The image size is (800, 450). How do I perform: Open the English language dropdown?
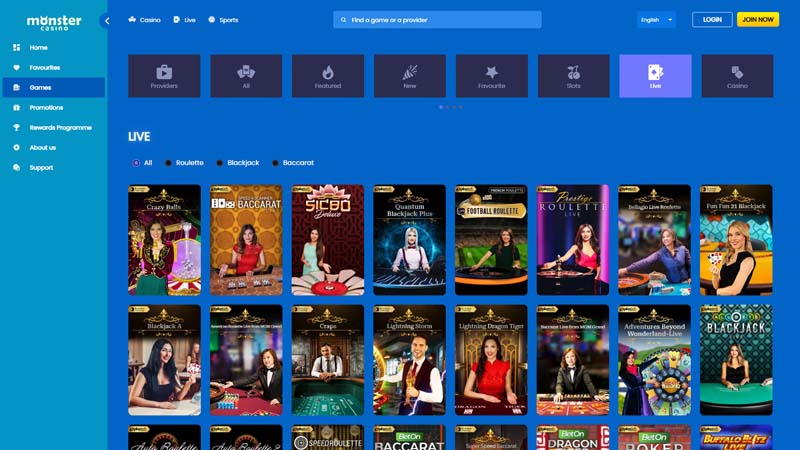(656, 20)
